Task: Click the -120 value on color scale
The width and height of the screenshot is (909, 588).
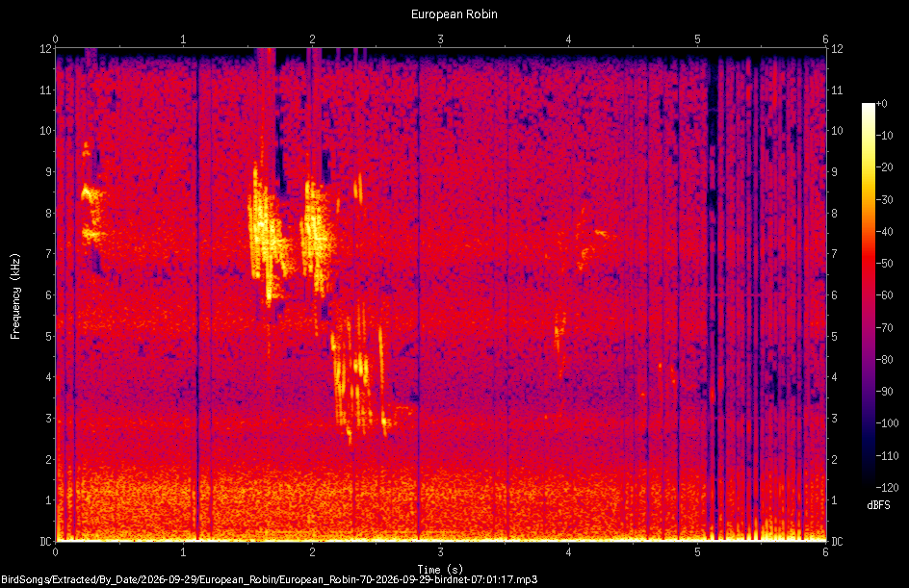Action: click(x=887, y=487)
